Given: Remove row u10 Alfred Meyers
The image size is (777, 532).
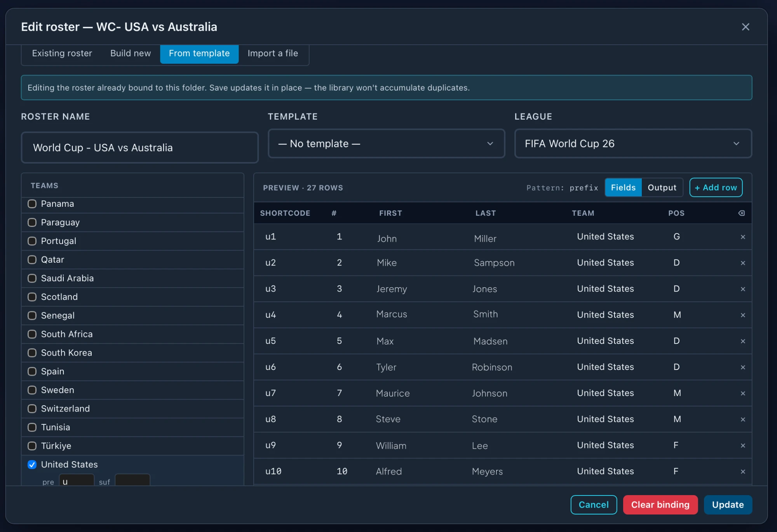Looking at the screenshot, I should (743, 471).
